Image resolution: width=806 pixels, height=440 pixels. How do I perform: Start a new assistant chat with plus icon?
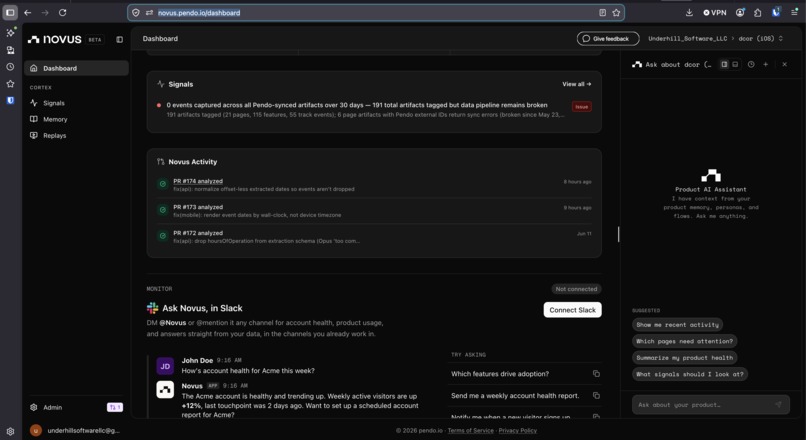(765, 64)
